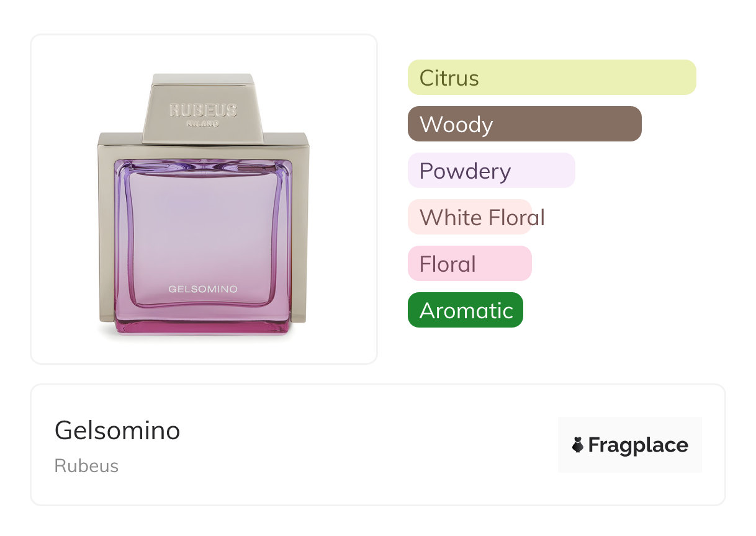
Task: Select the Citrus accord bar
Action: (x=551, y=78)
